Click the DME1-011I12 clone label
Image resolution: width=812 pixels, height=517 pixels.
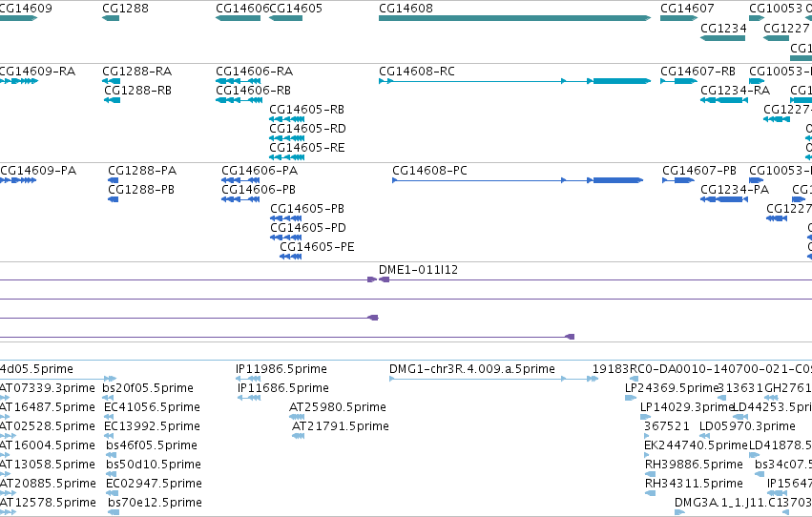(419, 270)
